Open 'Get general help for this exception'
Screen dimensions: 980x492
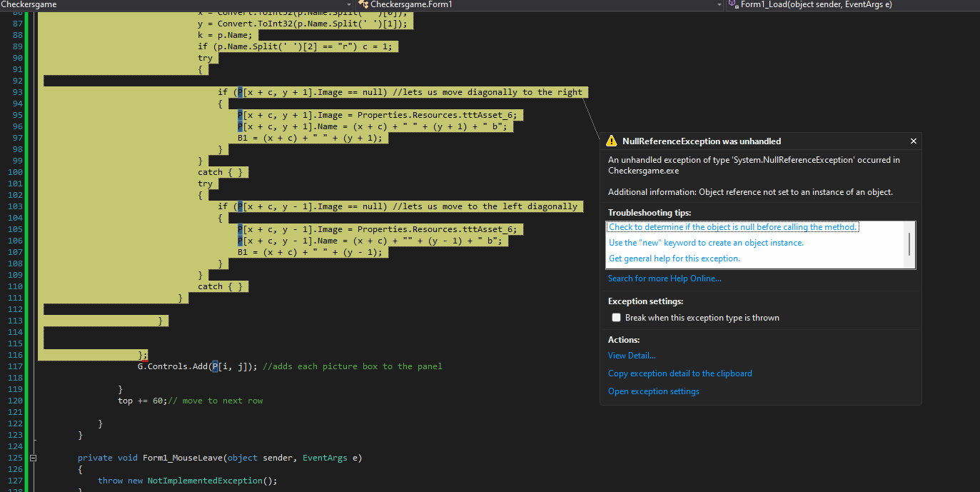click(675, 258)
